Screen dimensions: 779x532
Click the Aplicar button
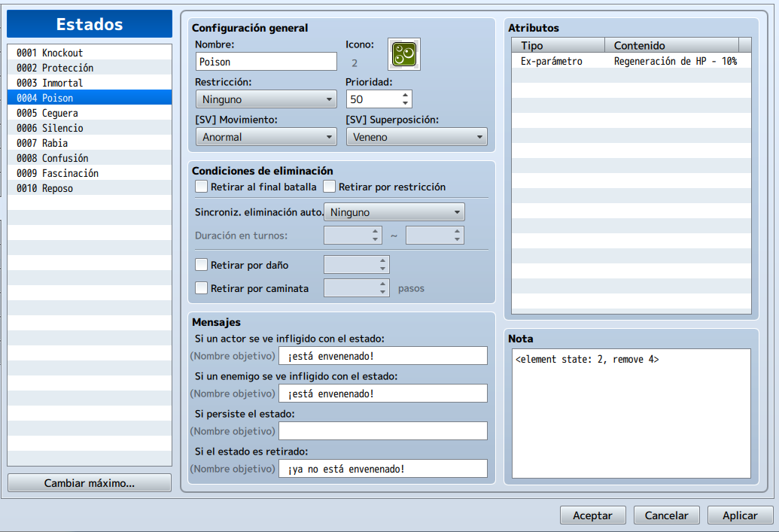pos(741,515)
